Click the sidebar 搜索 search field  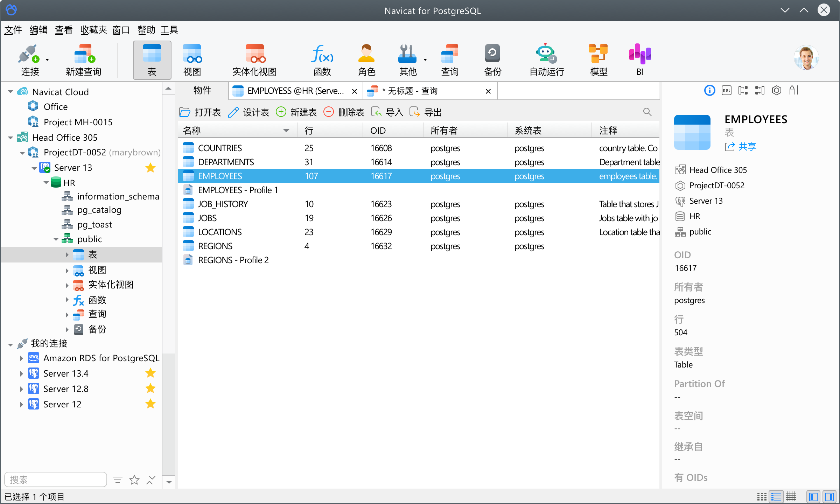pos(56,479)
